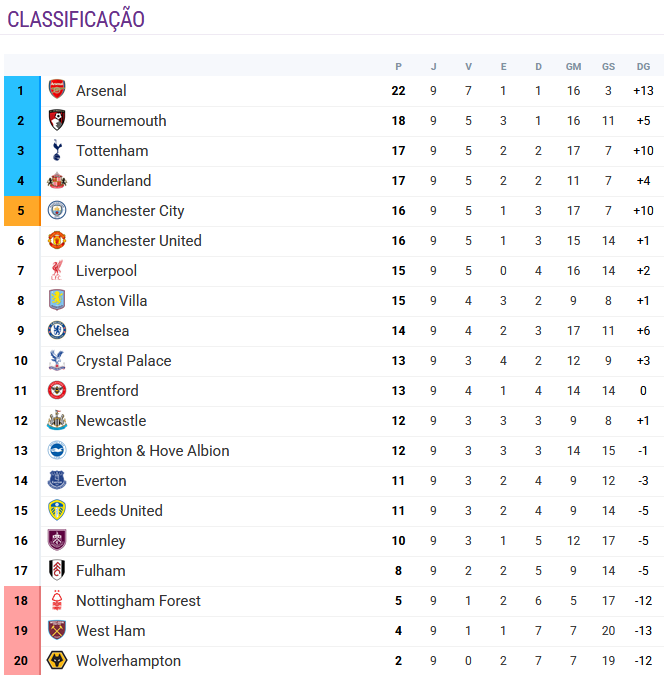The height and width of the screenshot is (675, 664).
Task: Click the P points column header
Action: (x=398, y=67)
